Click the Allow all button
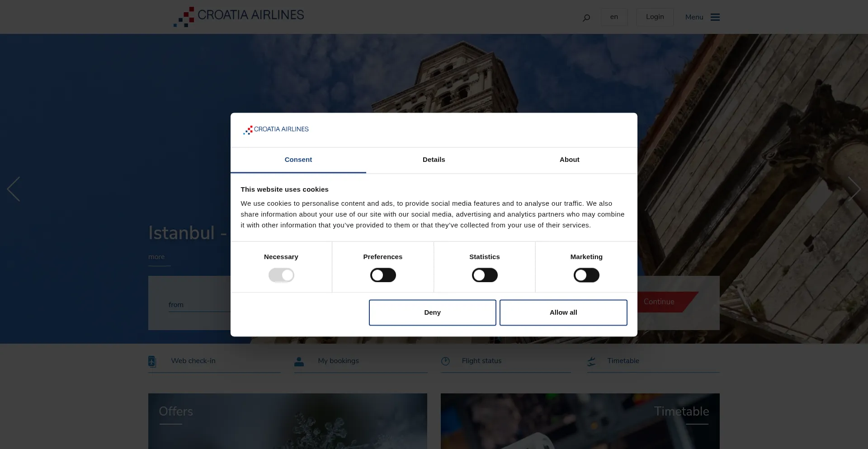 coord(563,312)
